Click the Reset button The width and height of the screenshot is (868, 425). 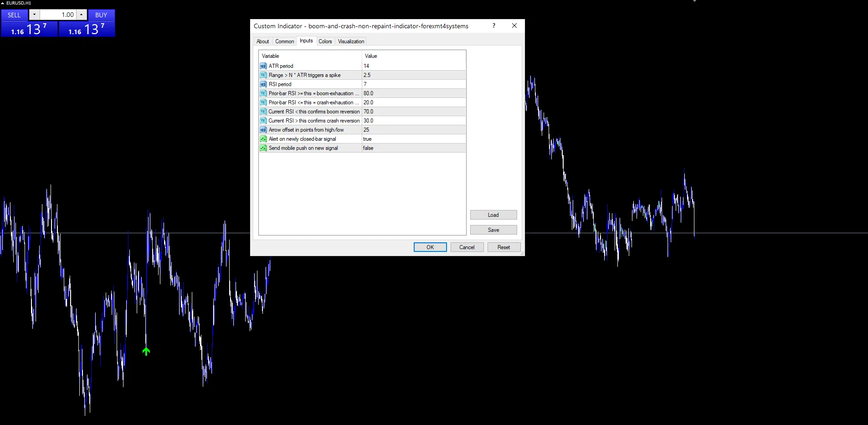pos(503,247)
